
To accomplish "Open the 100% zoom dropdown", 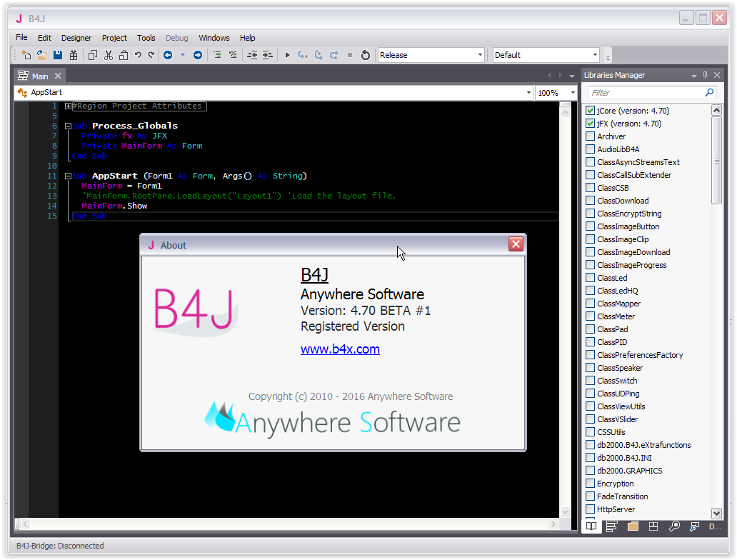I will 573,93.
